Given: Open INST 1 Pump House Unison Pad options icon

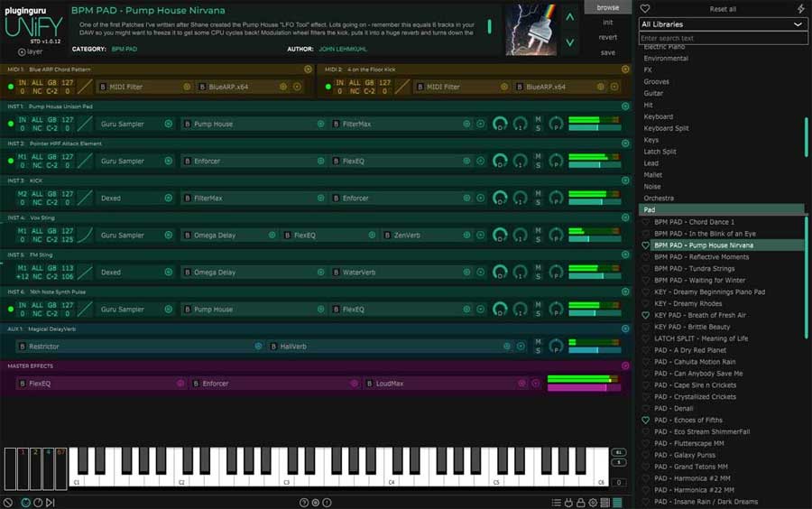Looking at the screenshot, I should pos(625,106).
